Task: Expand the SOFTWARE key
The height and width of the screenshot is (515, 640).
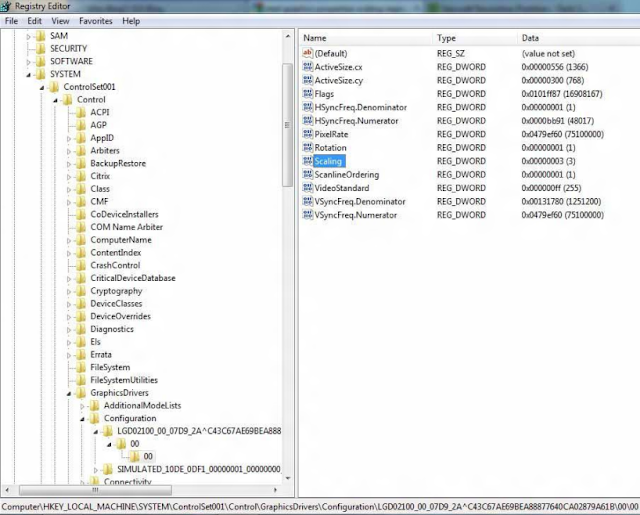Action: (x=28, y=62)
